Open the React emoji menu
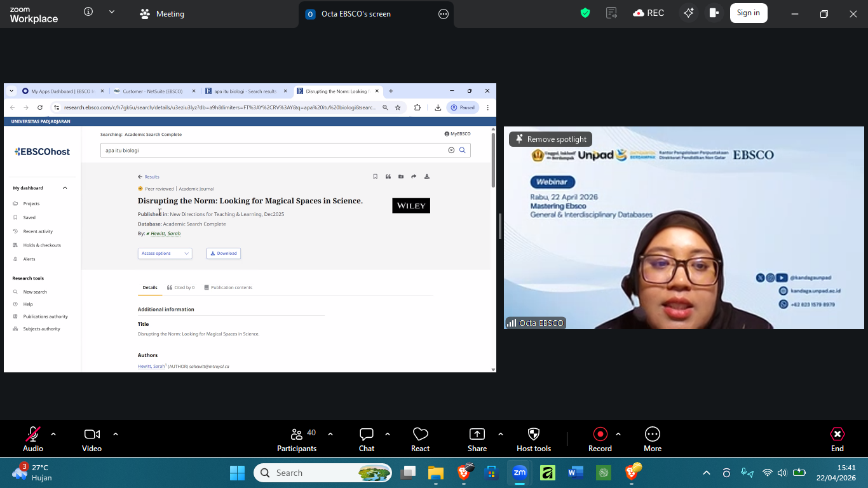The image size is (868, 488). point(420,439)
